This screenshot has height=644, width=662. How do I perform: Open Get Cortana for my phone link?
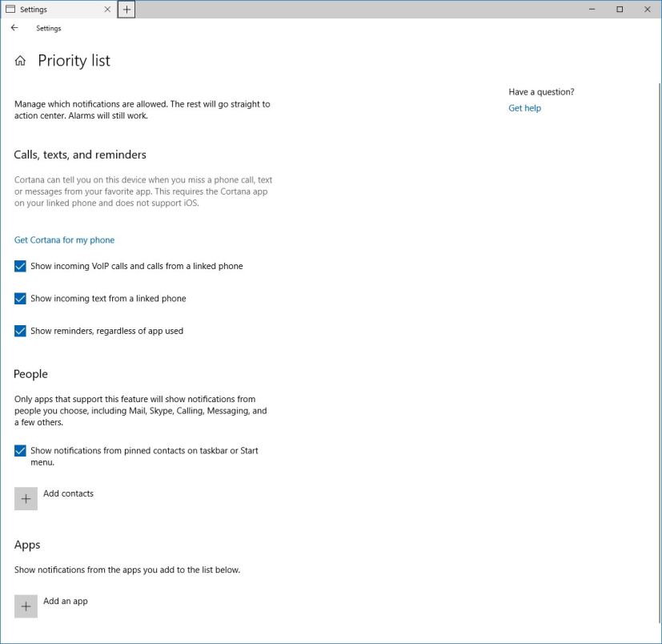[64, 240]
